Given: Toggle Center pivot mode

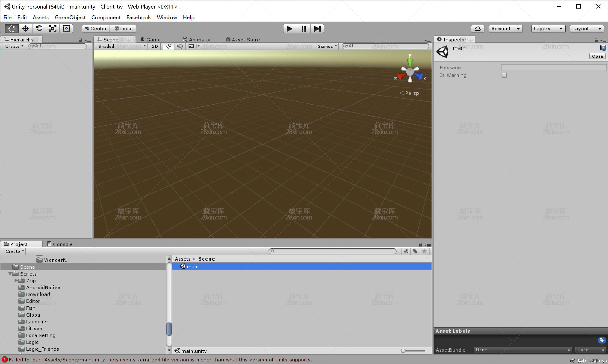Looking at the screenshot, I should pos(96,29).
